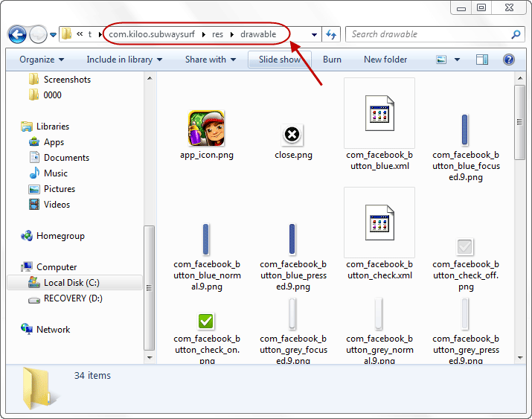Toggle the preview pane icon
The image size is (532, 419).
click(482, 60)
